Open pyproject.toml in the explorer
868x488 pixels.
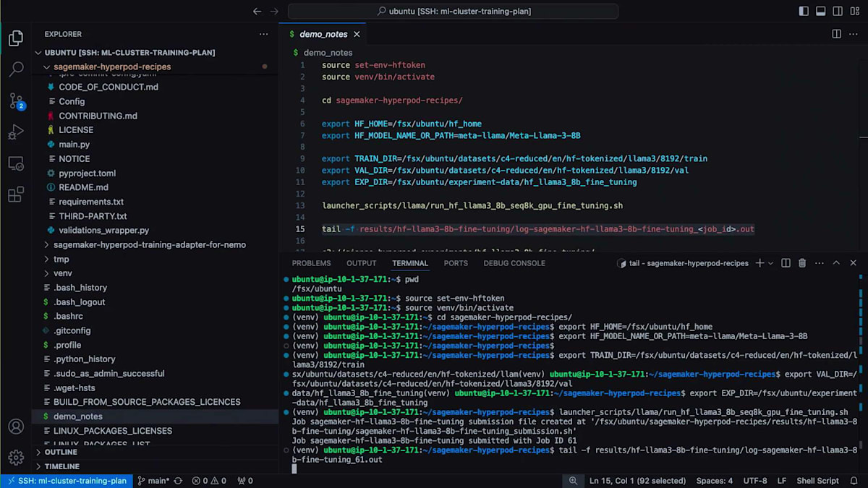pyautogui.click(x=88, y=173)
